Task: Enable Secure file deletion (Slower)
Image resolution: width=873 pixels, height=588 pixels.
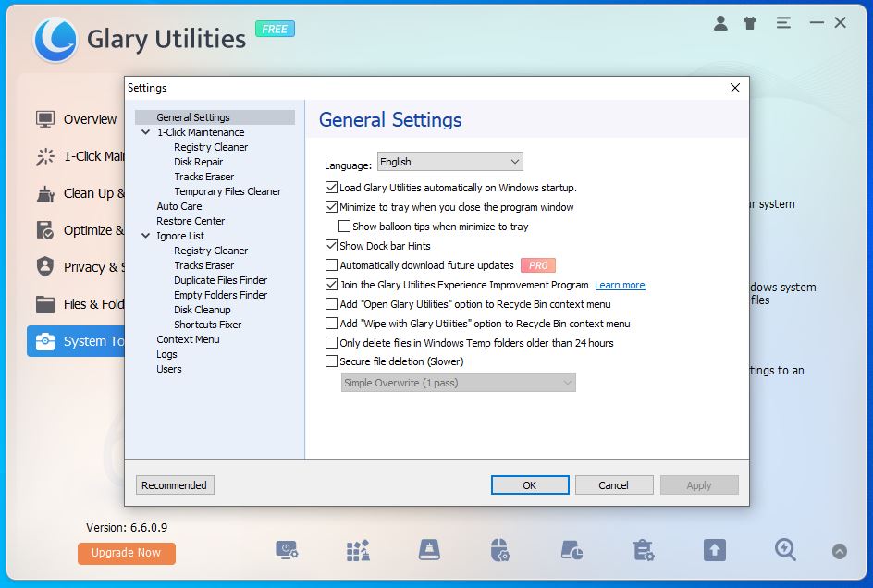Action: click(331, 361)
